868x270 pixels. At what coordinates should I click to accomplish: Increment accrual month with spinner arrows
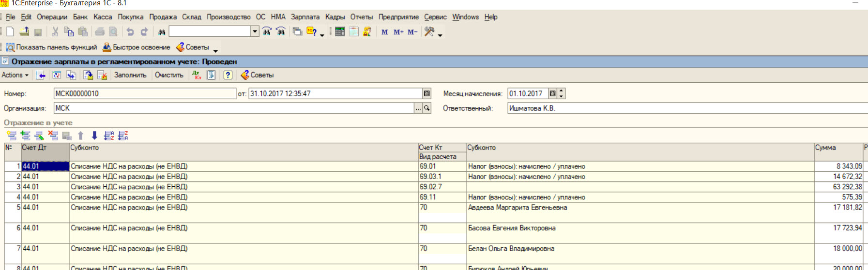click(x=562, y=91)
